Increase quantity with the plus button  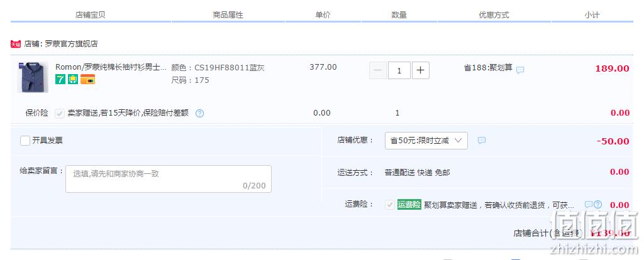pyautogui.click(x=421, y=70)
